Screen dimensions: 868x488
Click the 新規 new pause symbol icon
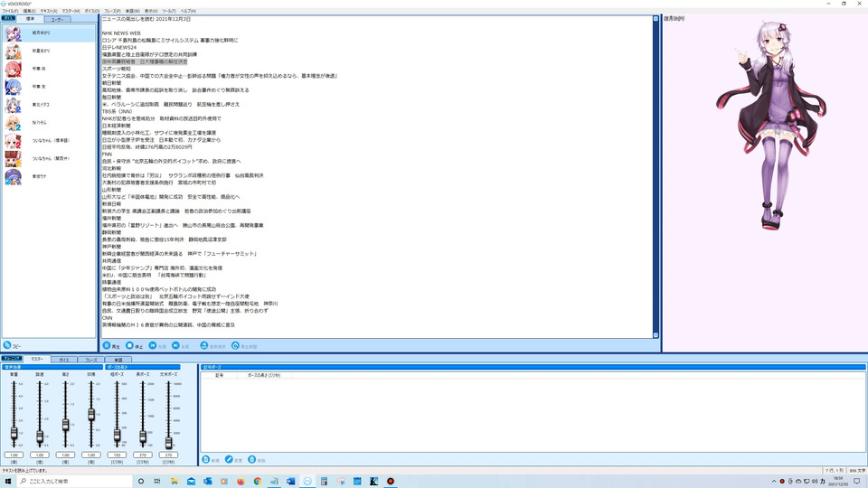pyautogui.click(x=206, y=460)
